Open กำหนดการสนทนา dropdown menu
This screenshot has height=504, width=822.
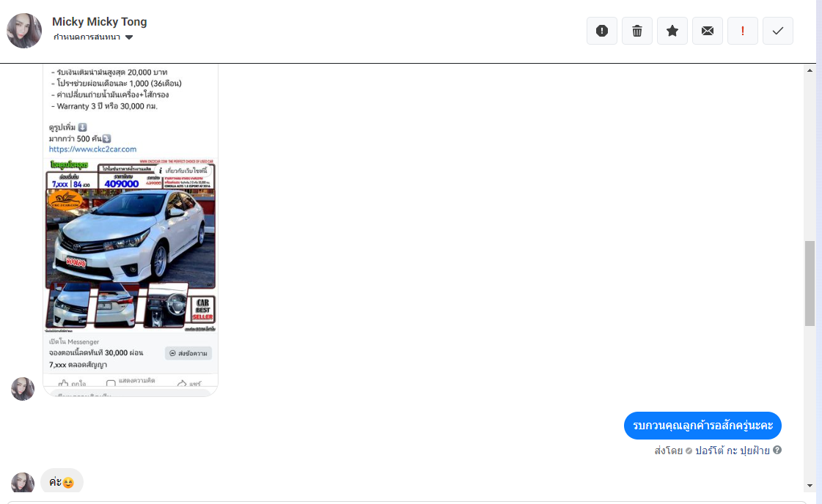93,37
